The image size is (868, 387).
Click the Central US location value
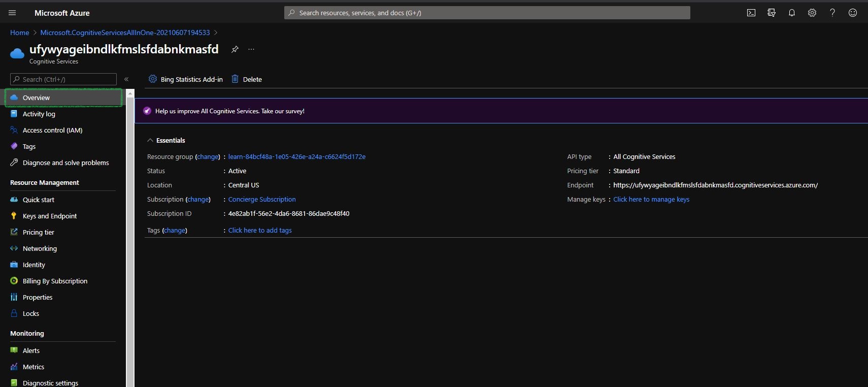coord(244,185)
